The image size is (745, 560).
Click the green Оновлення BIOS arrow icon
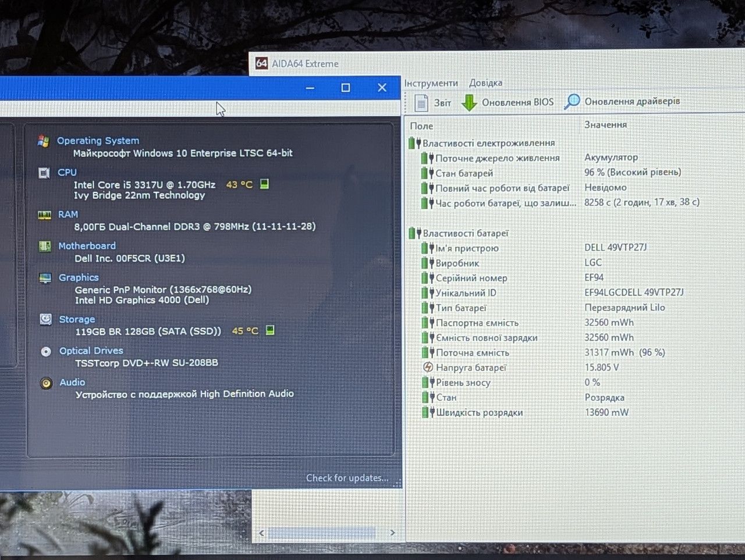point(469,102)
